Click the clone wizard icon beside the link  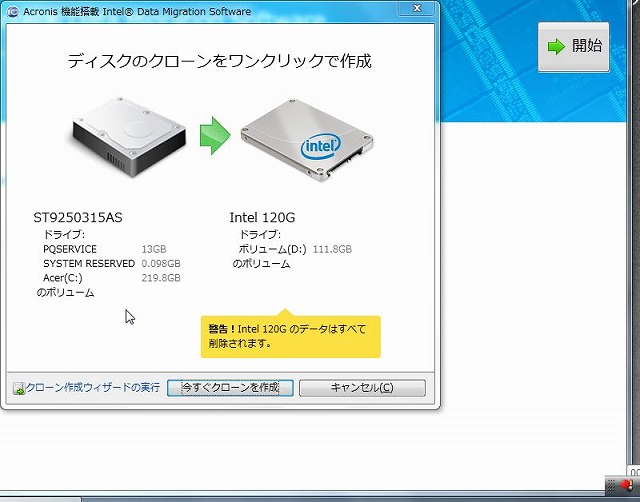point(19,389)
